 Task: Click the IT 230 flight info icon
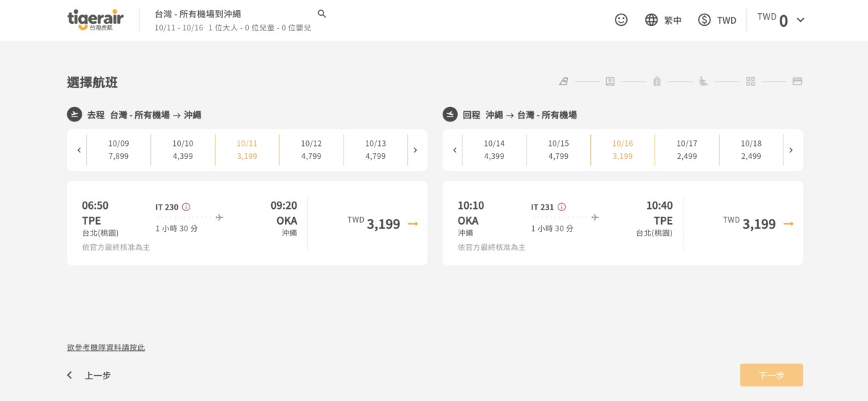186,207
